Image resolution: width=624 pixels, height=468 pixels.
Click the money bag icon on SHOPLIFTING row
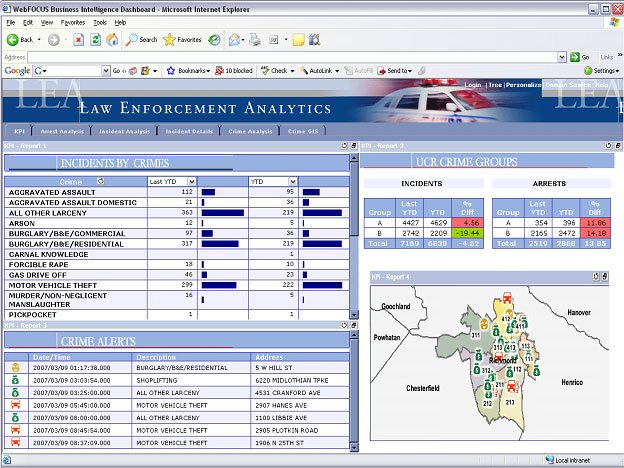pyautogui.click(x=15, y=380)
